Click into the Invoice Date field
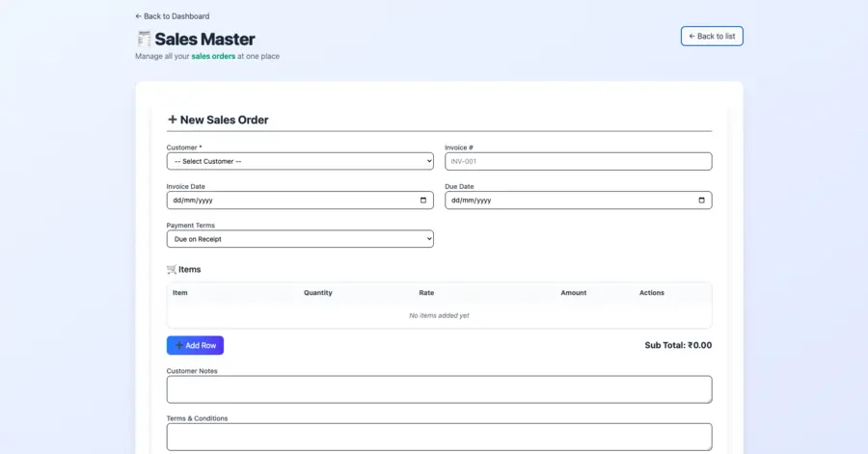 (x=300, y=200)
